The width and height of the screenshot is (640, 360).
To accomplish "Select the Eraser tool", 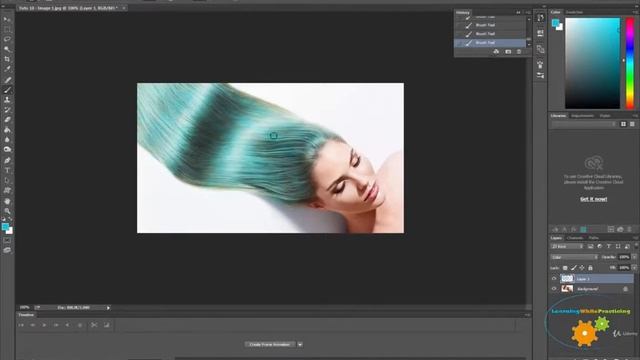I will [7, 120].
